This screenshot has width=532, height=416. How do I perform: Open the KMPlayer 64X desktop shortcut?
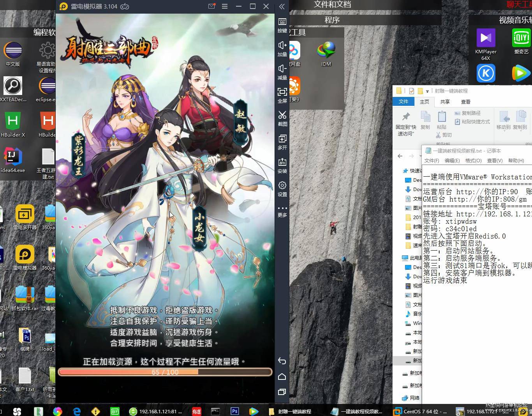486,44
